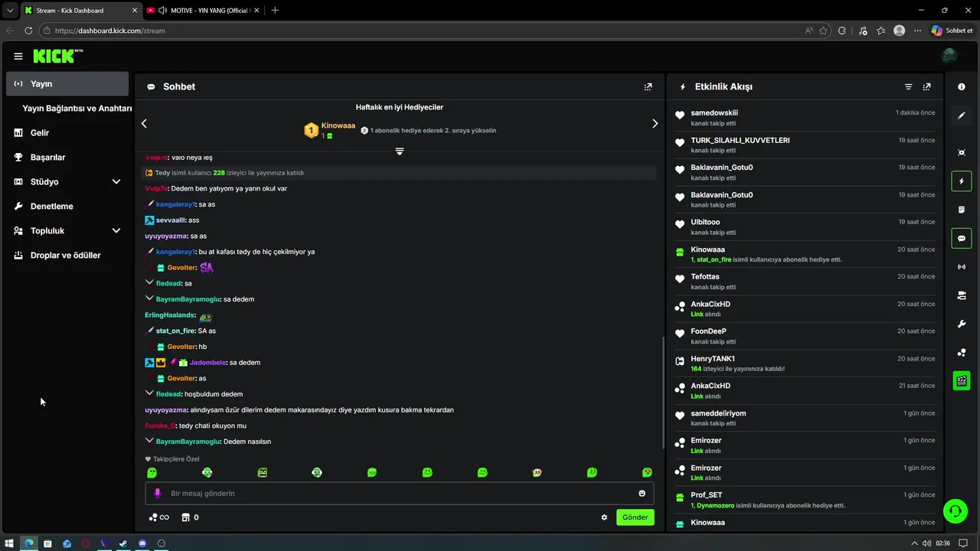
Task: Open Windows Start menu
Action: click(10, 543)
